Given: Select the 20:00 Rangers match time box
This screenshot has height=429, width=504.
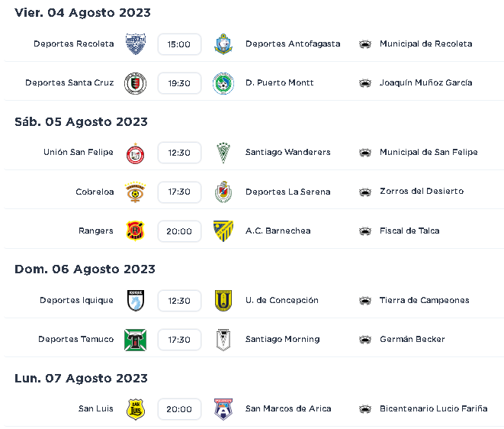Looking at the screenshot, I should [179, 231].
